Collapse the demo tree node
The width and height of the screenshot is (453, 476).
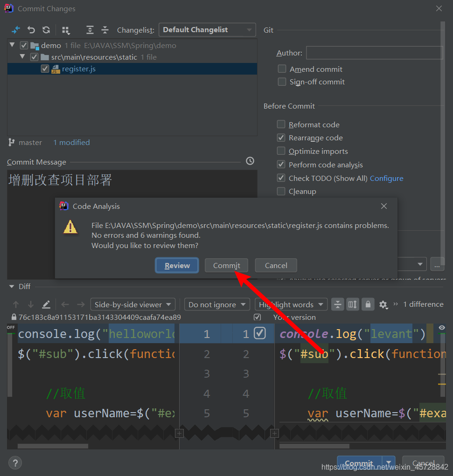click(x=12, y=45)
